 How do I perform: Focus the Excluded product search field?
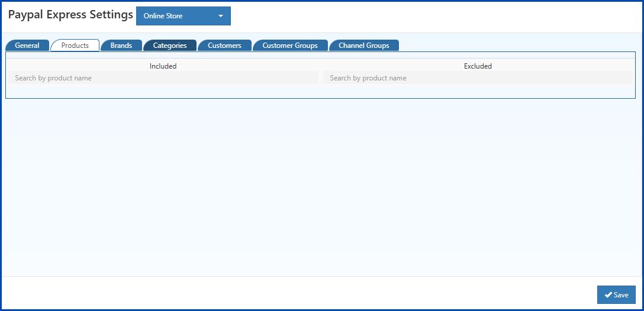point(478,78)
